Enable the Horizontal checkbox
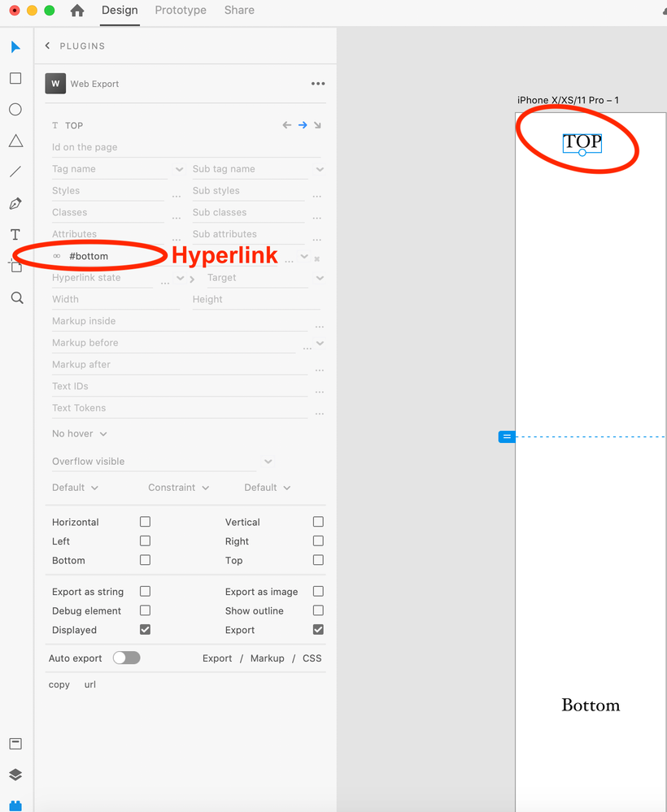 point(145,522)
